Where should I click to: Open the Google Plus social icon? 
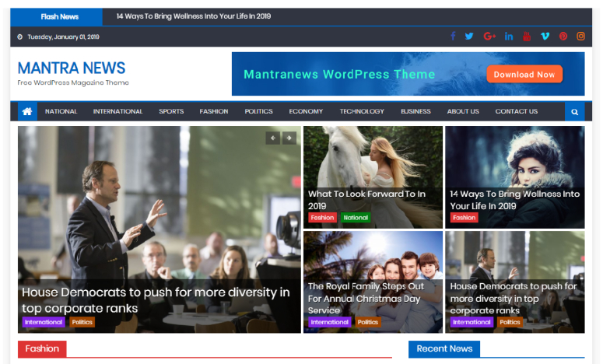coord(489,36)
